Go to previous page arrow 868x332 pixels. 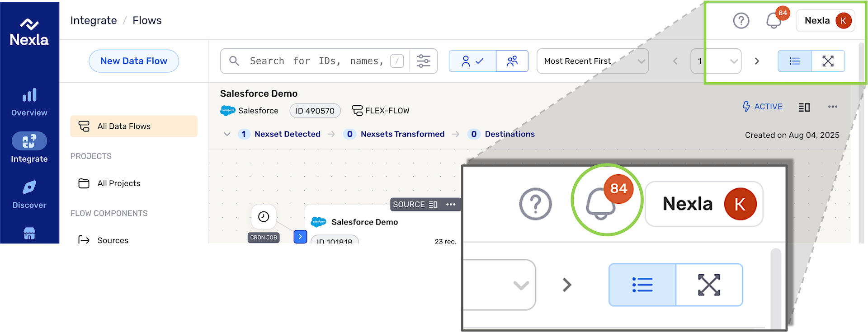click(x=675, y=61)
